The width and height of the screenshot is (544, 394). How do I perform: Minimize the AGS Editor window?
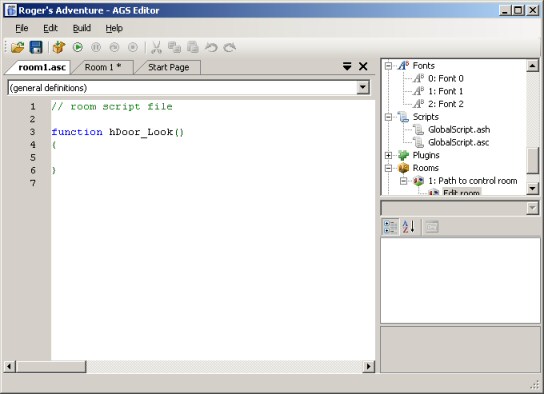tap(505, 10)
